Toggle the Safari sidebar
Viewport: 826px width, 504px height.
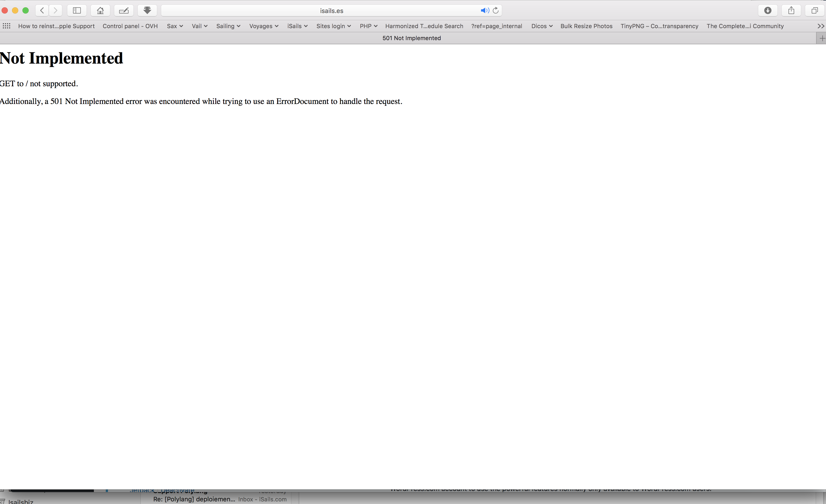77,11
